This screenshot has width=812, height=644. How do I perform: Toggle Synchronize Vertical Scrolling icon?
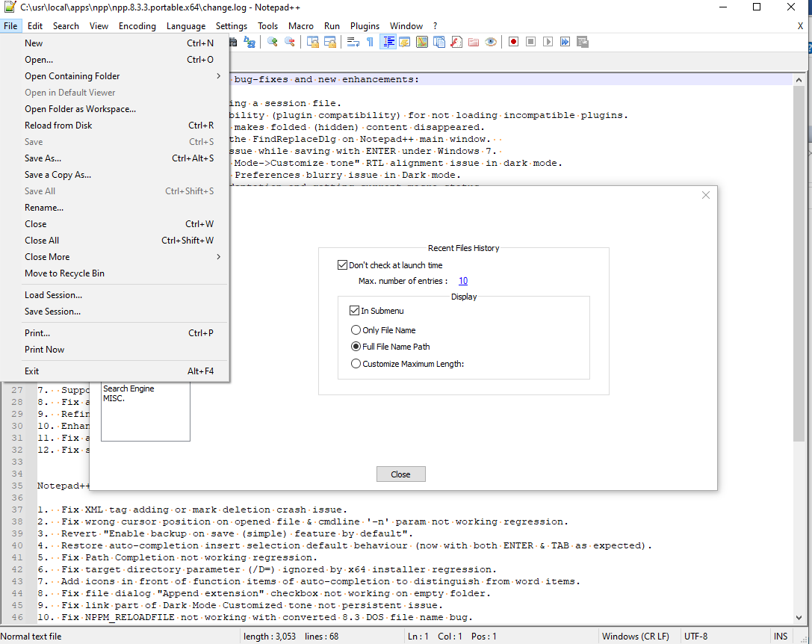[x=313, y=42]
